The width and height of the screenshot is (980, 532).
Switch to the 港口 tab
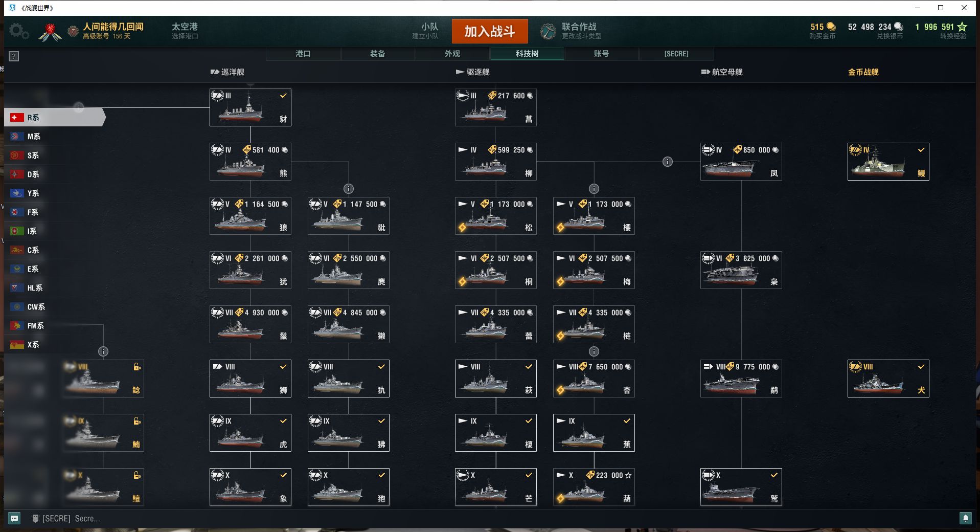tap(303, 54)
